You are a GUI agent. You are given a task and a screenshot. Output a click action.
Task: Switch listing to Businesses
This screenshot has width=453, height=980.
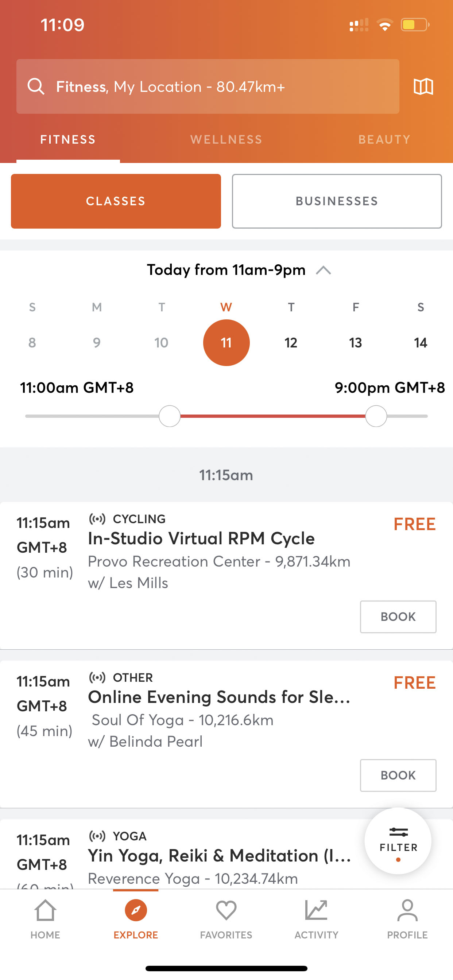pyautogui.click(x=337, y=201)
